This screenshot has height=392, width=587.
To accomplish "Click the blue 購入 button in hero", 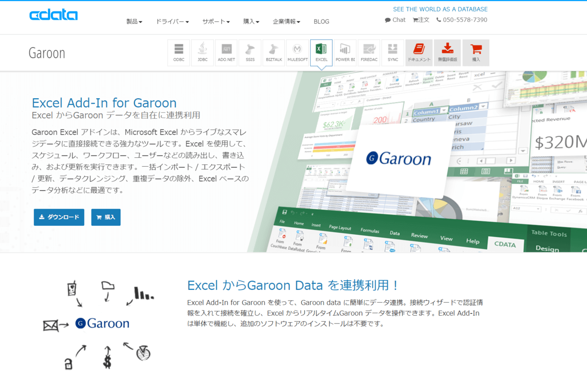I will (x=106, y=217).
